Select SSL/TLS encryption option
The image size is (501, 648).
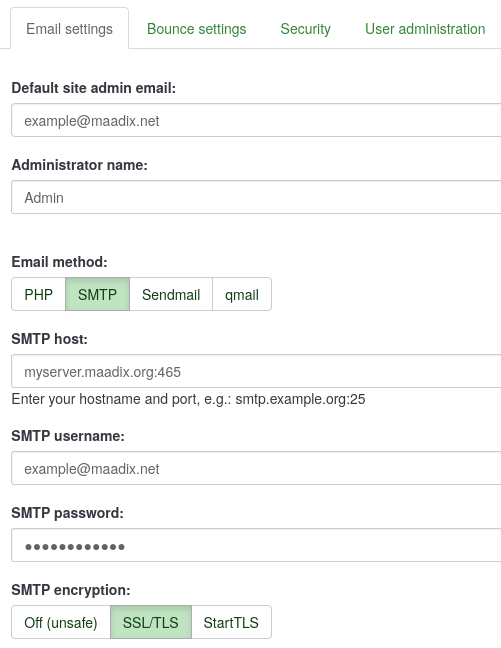151,622
